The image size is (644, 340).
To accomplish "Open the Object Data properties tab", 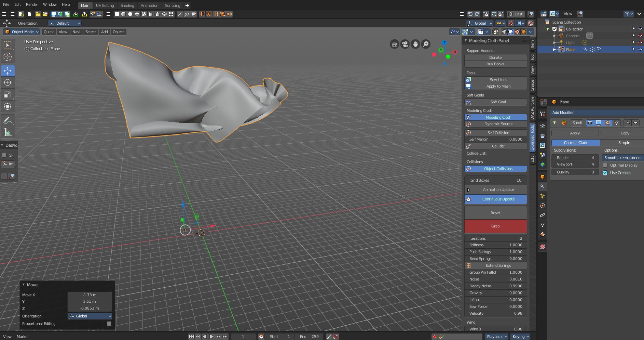I will [x=543, y=225].
